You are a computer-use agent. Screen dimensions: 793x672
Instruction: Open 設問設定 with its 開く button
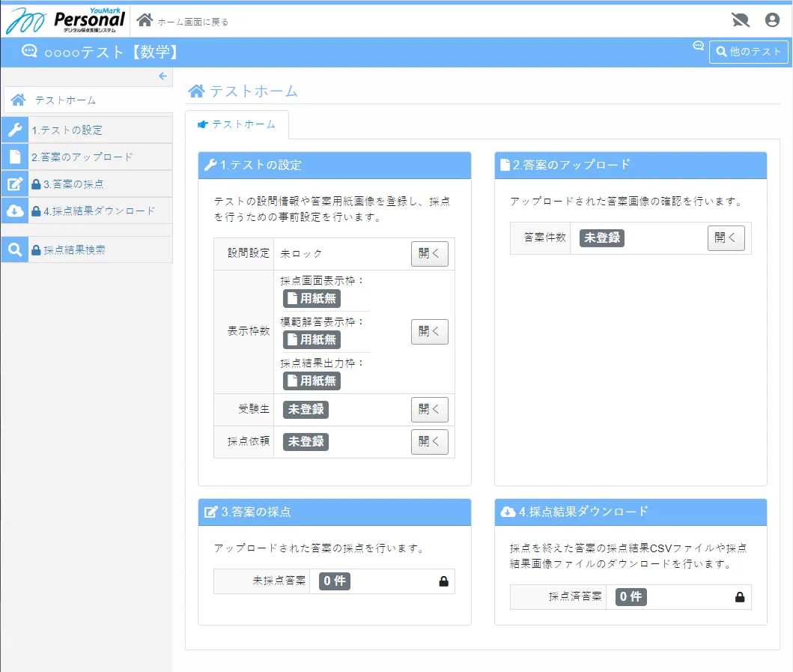pos(429,254)
